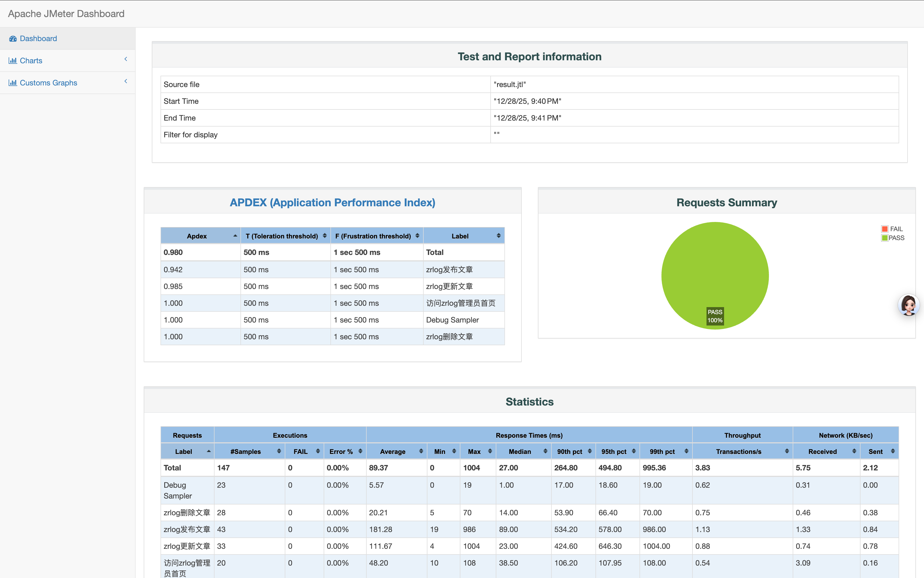
Task: Open the Customs Graphs sidebar menu
Action: click(48, 83)
